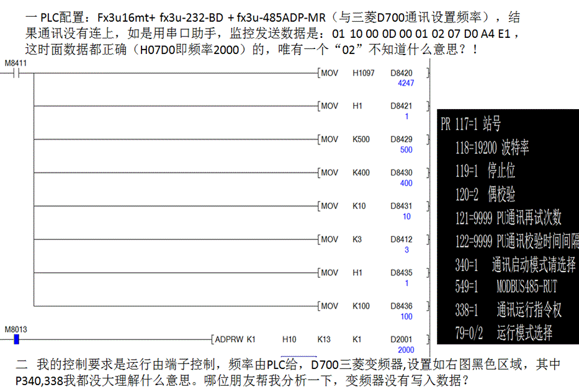
Task: Click the 340=1 通讯启动模式 parameter line
Action: (515, 265)
